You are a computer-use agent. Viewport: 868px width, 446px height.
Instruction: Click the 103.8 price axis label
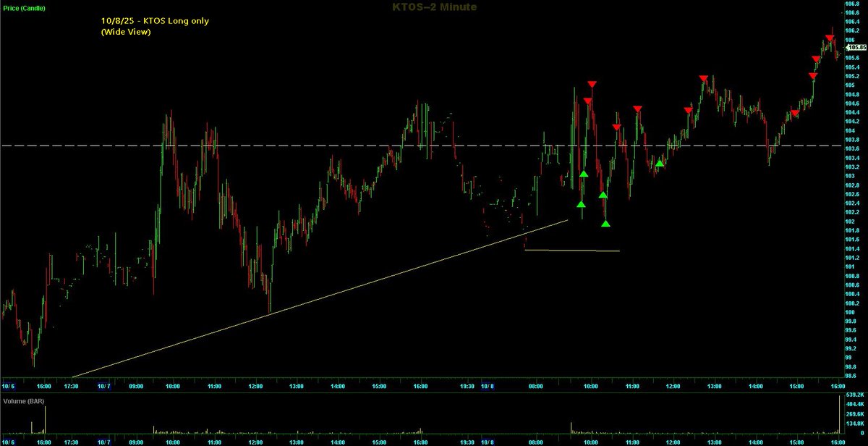[854, 139]
